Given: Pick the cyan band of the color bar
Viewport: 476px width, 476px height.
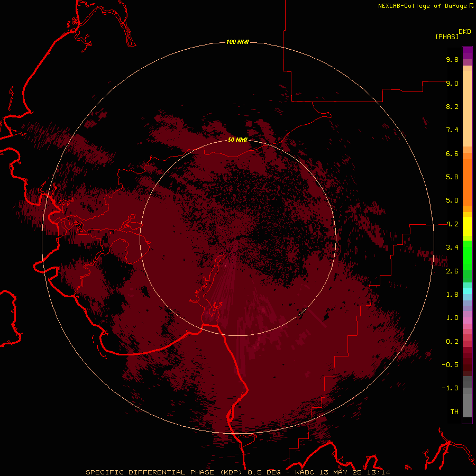Looking at the screenshot, I should [467, 291].
